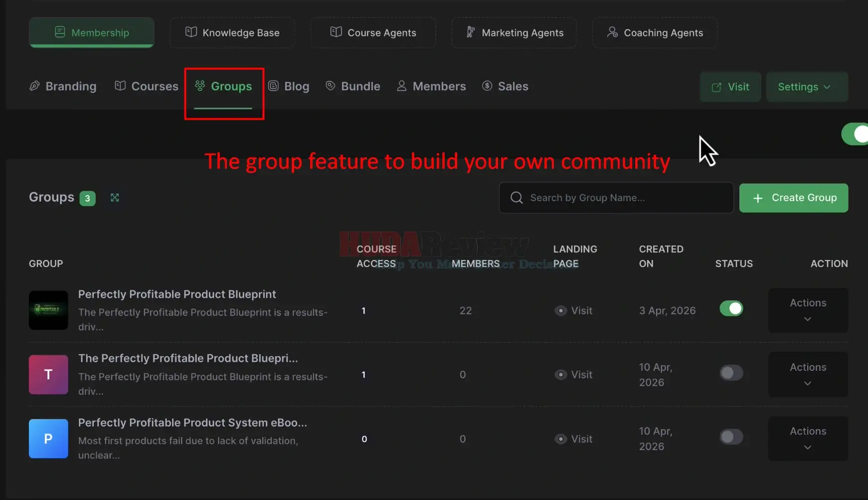Open the Perfectly Profitable Product Blueprint title
Screen dimensions: 868x500
(x=177, y=294)
